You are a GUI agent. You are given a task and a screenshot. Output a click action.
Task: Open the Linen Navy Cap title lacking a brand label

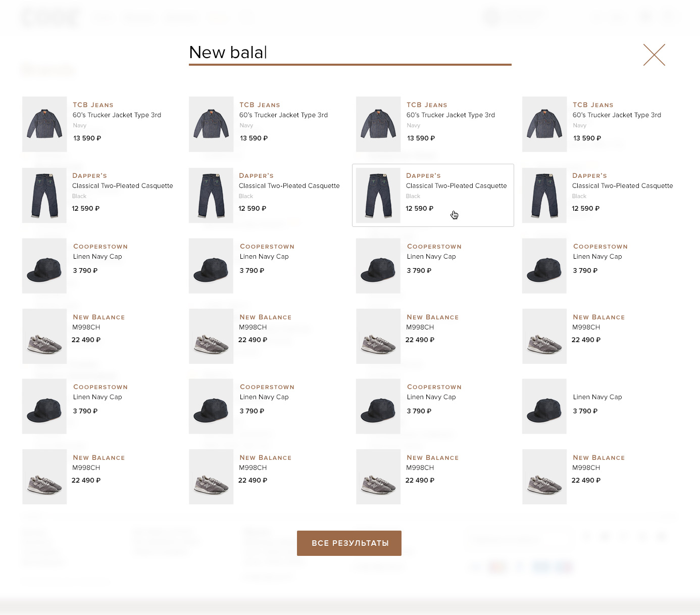(597, 397)
